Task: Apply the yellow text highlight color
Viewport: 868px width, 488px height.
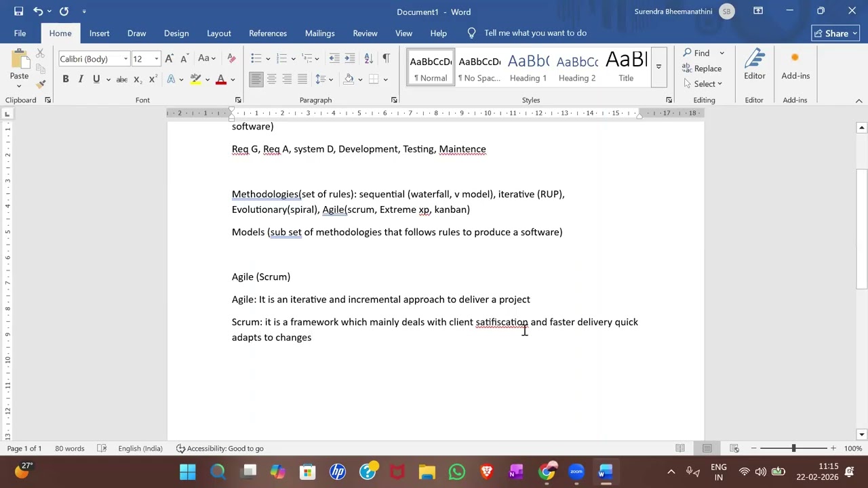Action: [195, 79]
